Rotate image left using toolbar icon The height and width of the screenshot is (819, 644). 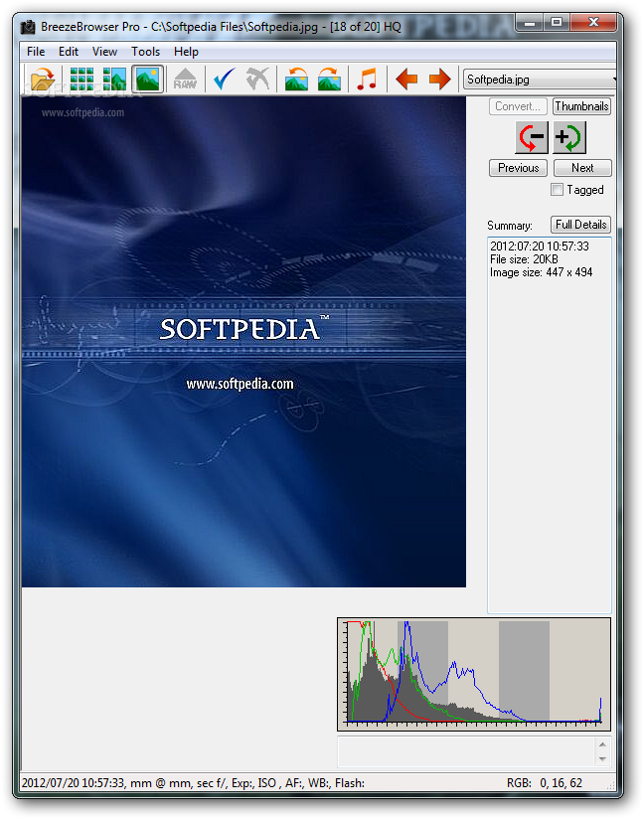pyautogui.click(x=296, y=80)
